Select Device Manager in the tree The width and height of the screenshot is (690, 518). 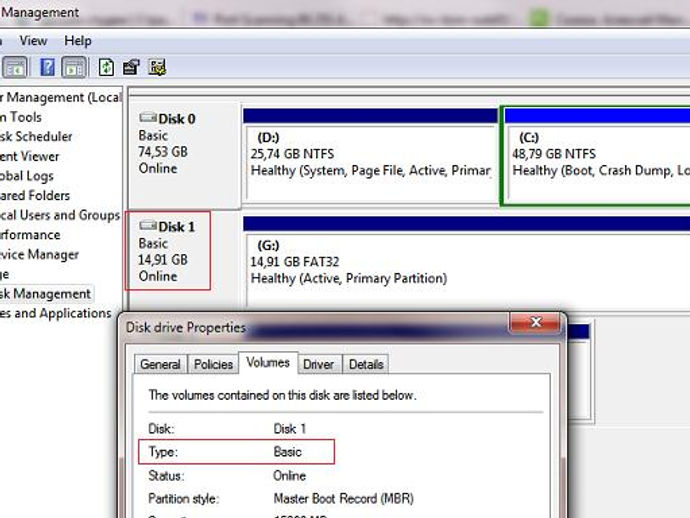pyautogui.click(x=40, y=254)
